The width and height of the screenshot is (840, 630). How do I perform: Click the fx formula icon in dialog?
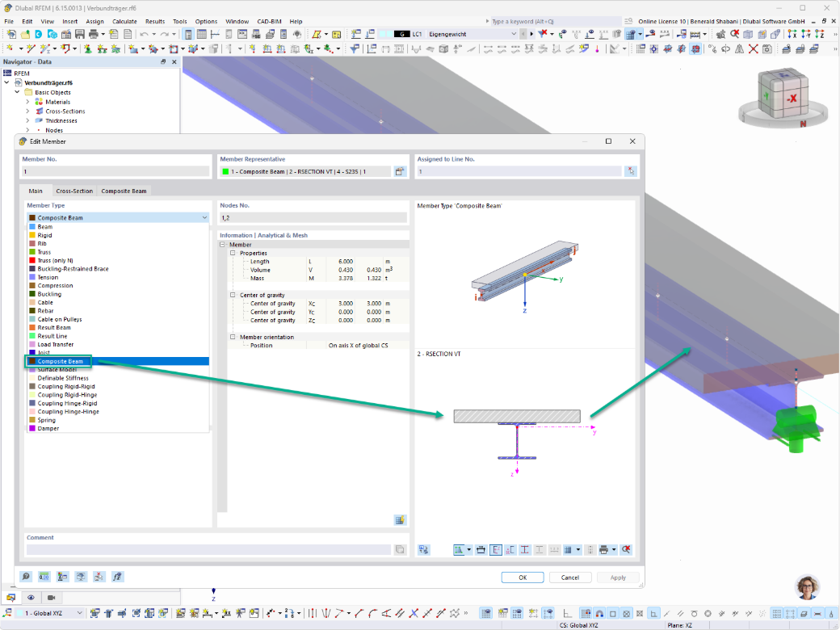tap(117, 577)
